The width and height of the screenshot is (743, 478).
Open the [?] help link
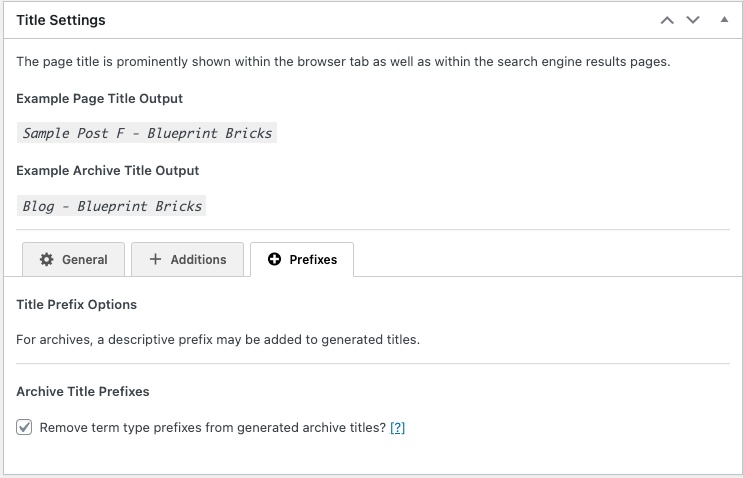pos(398,428)
